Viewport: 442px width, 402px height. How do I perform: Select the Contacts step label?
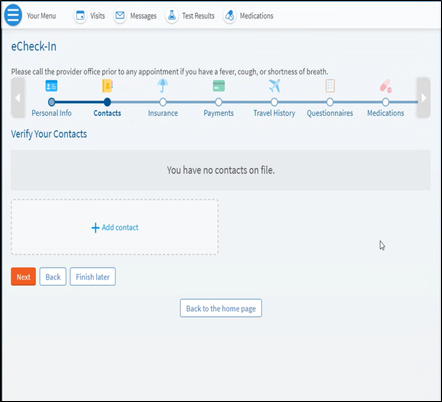(107, 113)
